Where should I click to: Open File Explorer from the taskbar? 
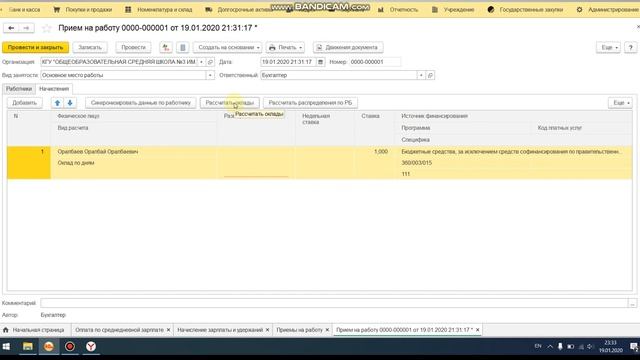pyautogui.click(x=28, y=347)
